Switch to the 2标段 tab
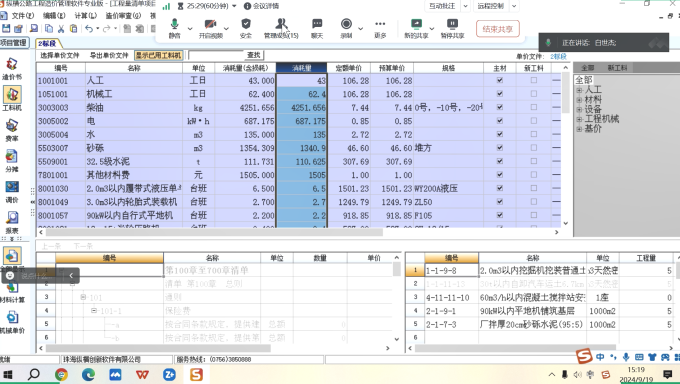 coord(47,43)
